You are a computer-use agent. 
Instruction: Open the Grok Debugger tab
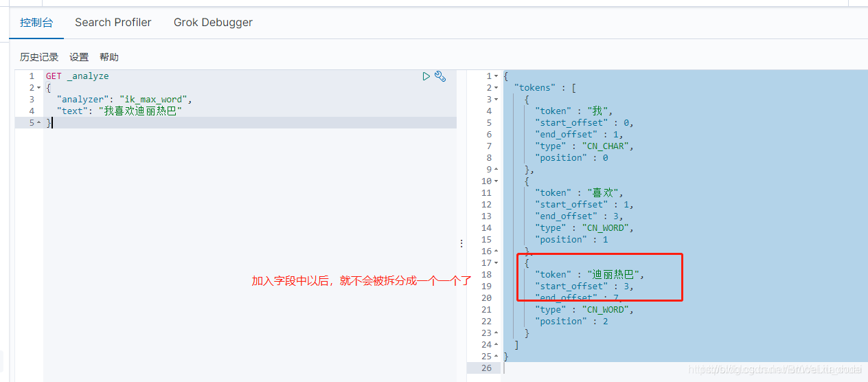click(213, 22)
